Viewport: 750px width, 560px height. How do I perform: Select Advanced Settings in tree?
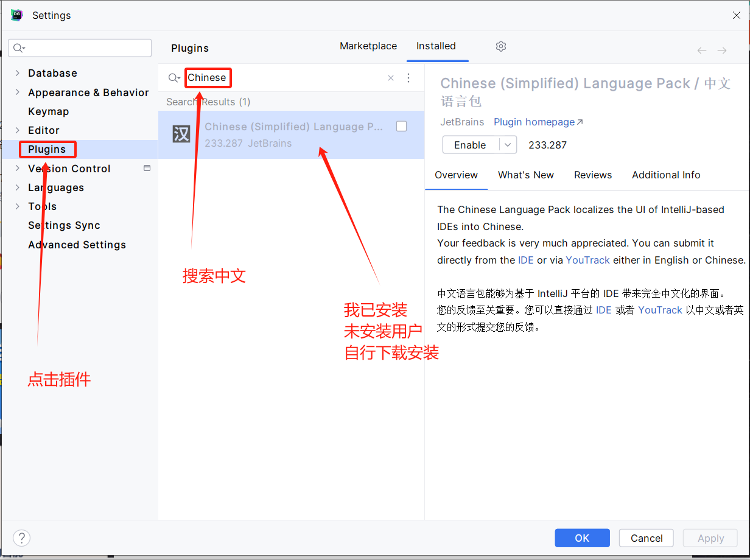(77, 245)
